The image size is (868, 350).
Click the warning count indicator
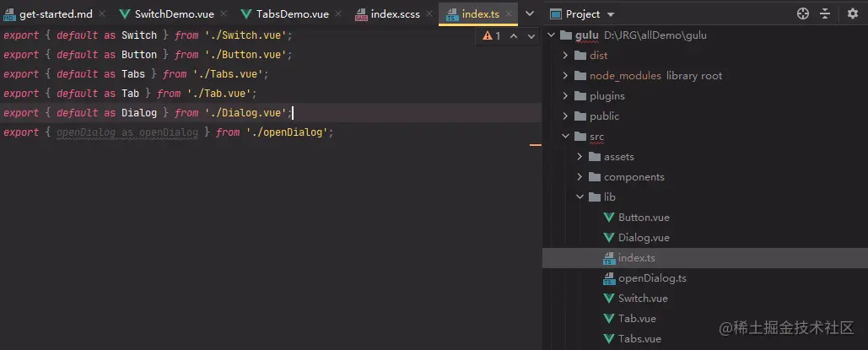(492, 36)
